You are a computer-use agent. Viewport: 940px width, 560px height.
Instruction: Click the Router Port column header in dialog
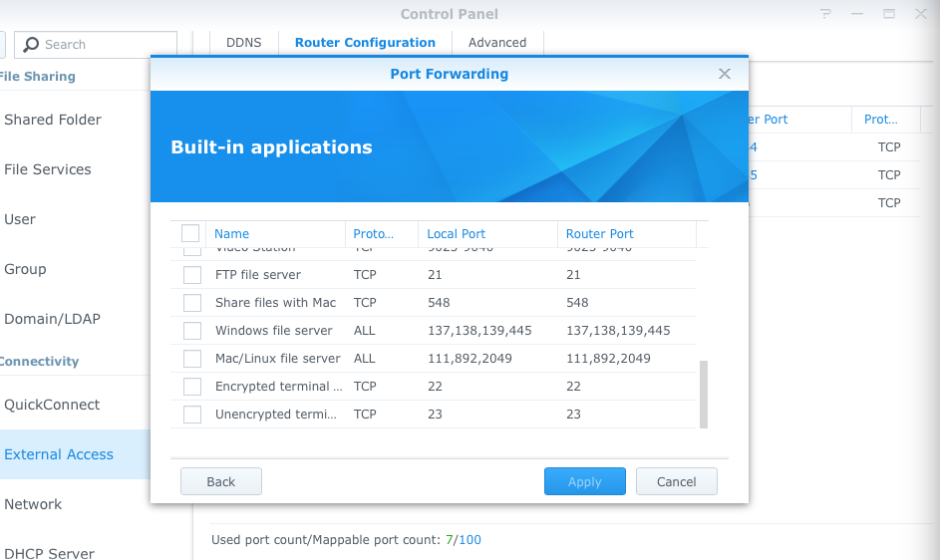click(x=599, y=234)
